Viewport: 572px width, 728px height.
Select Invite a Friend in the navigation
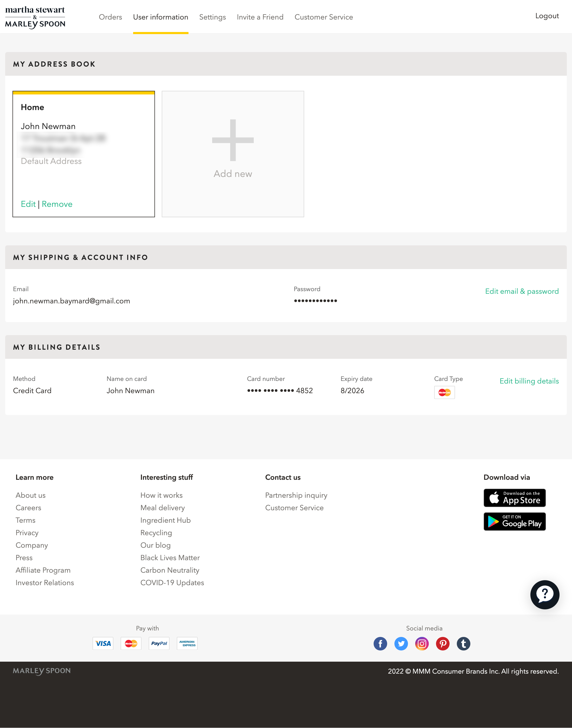point(260,17)
